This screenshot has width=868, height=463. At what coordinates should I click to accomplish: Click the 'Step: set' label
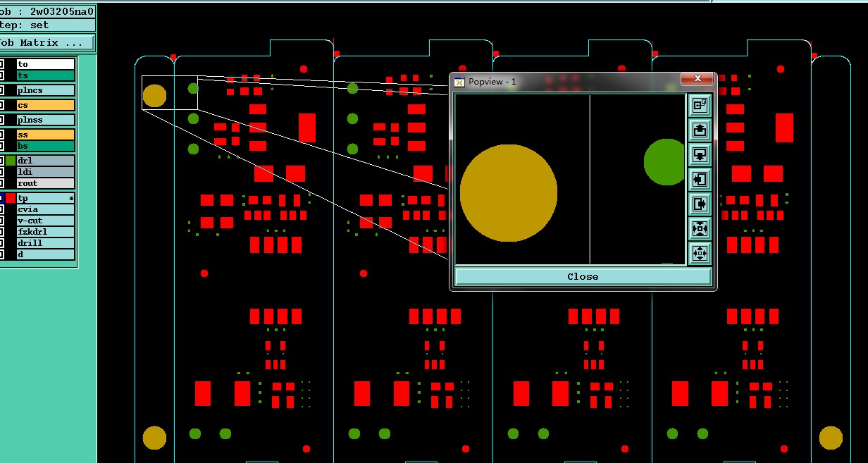pos(25,25)
